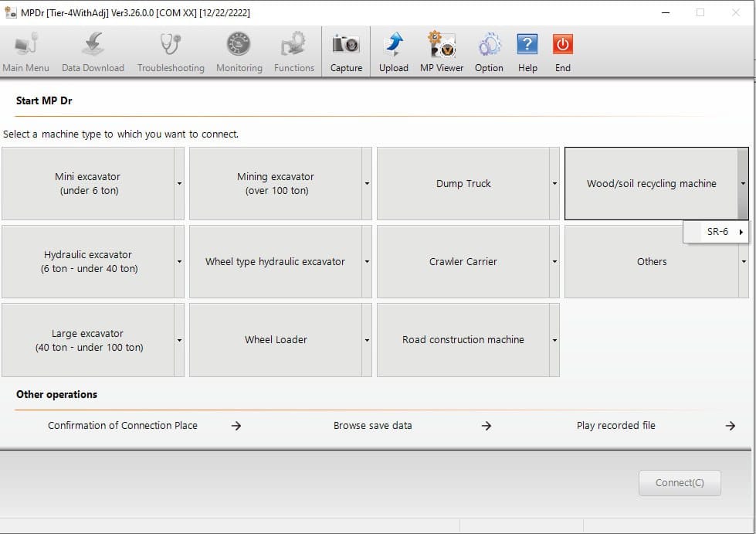This screenshot has height=534, width=756.
Task: Choose the Wood/soil recycling machine
Action: click(x=653, y=183)
